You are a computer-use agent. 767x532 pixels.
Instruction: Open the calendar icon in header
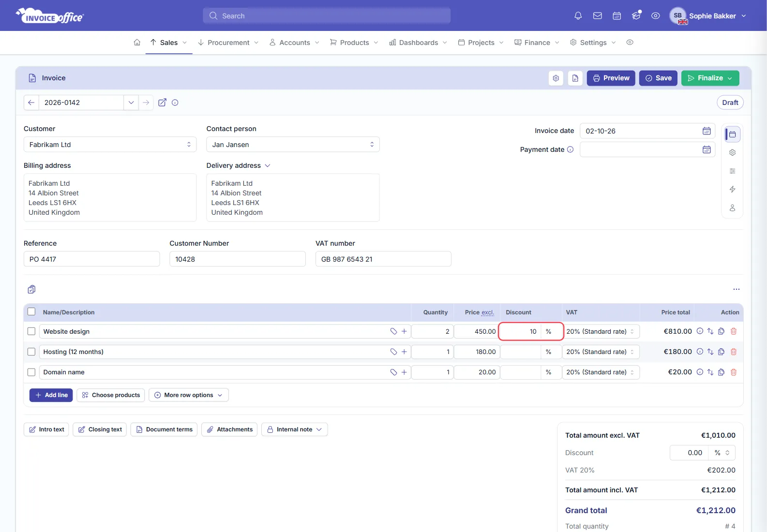click(617, 16)
